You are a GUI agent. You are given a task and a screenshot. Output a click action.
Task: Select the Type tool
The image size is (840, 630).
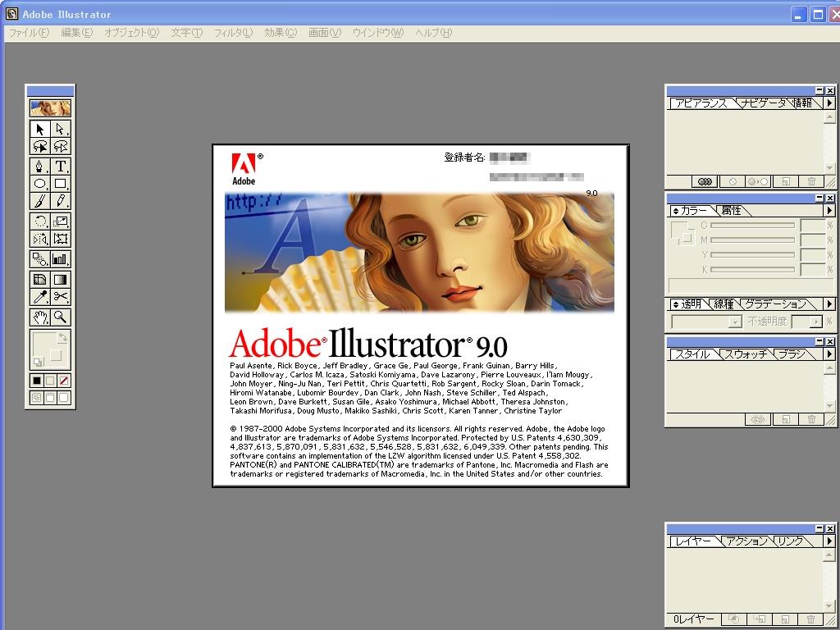(61, 166)
